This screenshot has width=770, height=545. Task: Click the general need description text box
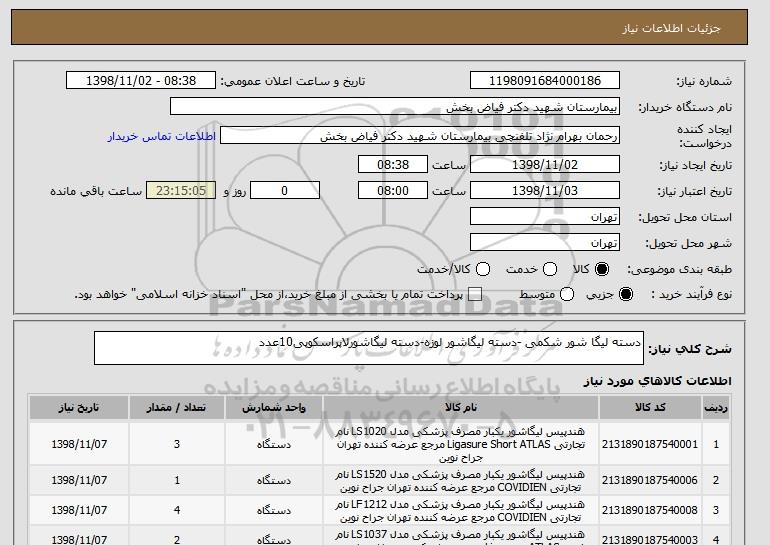coord(369,348)
